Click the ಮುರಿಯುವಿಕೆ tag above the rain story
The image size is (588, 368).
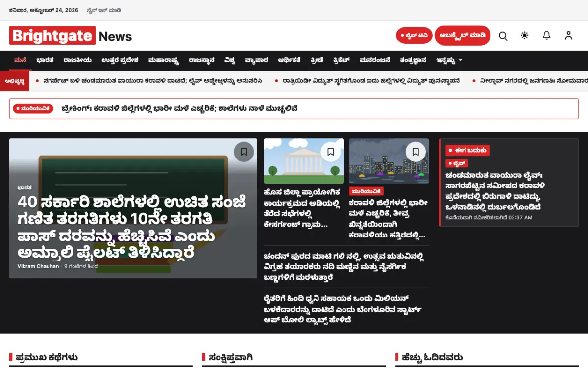[x=366, y=191]
